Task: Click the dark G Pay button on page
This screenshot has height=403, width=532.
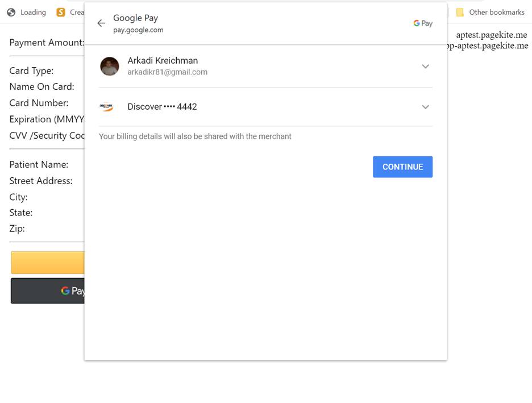Action: [x=48, y=290]
